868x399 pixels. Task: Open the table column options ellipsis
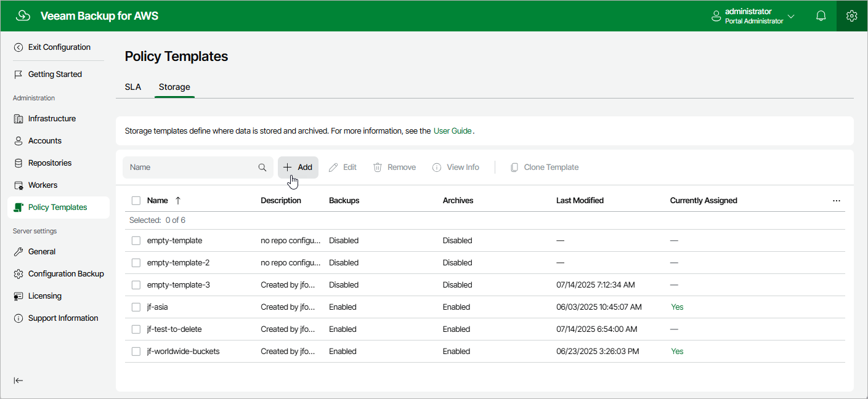click(x=836, y=201)
